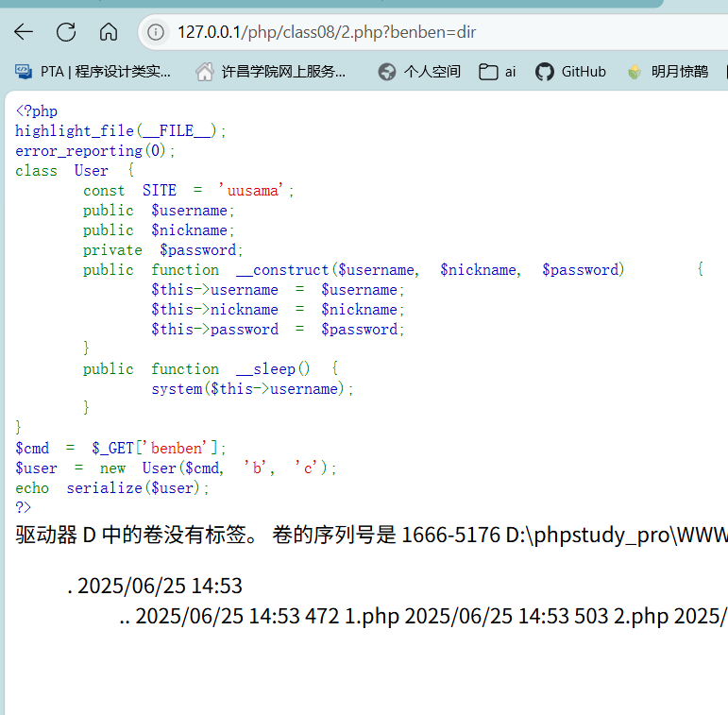Click the '$this->password = $password;' line

278,330
